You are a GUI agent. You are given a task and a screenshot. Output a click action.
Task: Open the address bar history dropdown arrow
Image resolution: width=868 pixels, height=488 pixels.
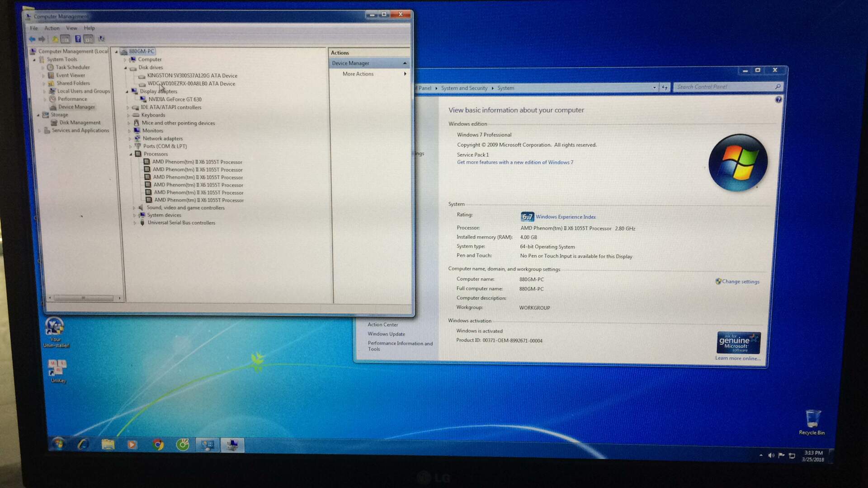click(x=654, y=88)
